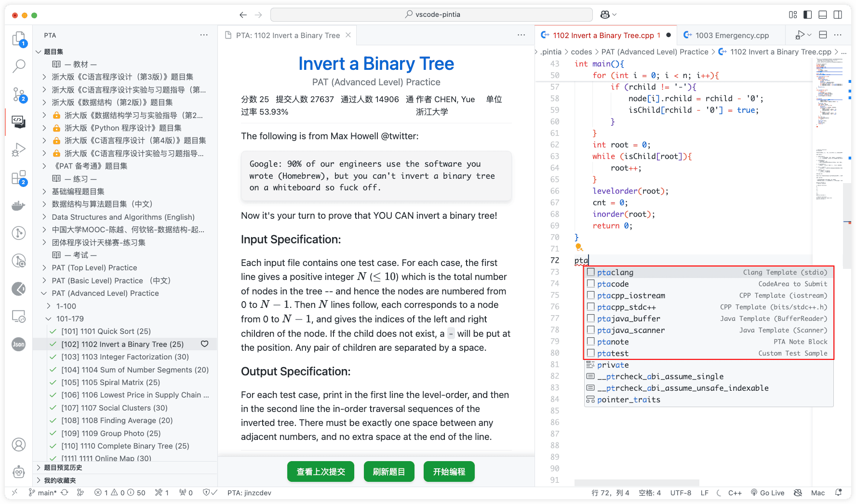Click the split editor icon
Image resolution: width=856 pixels, height=504 pixels.
823,35
